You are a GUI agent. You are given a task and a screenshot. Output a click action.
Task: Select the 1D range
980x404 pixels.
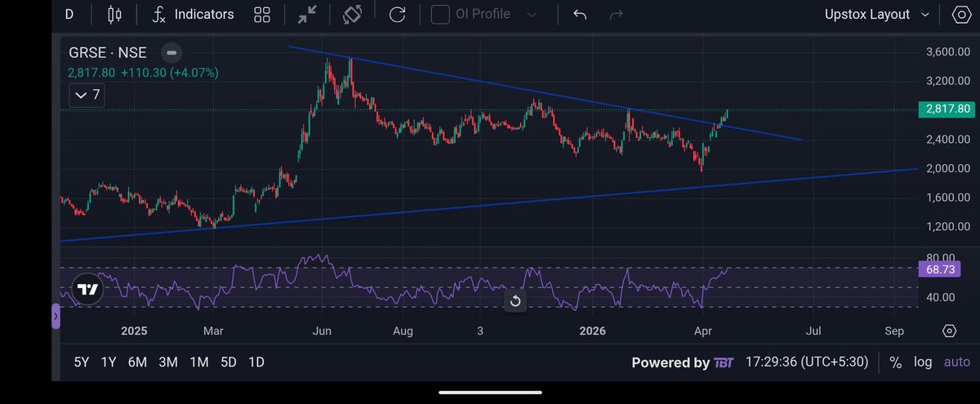[256, 362]
